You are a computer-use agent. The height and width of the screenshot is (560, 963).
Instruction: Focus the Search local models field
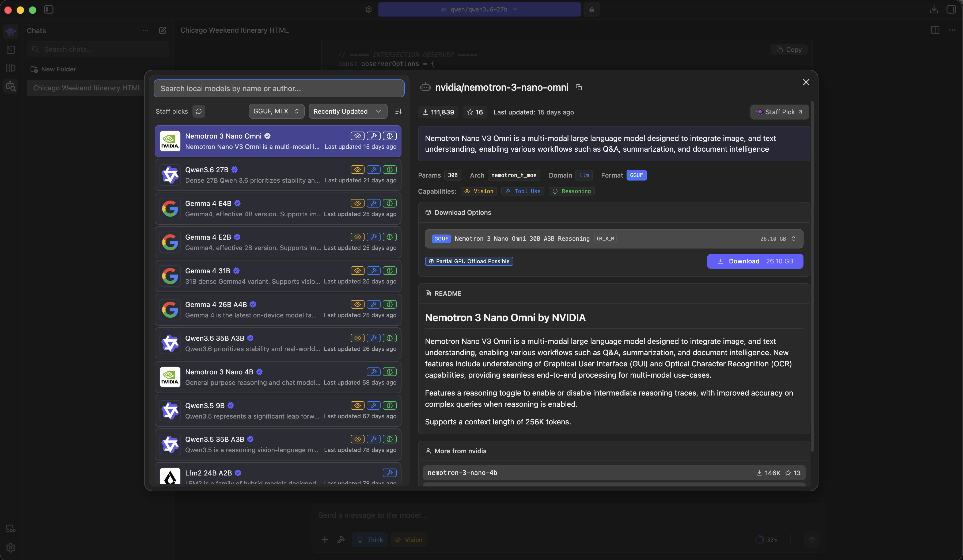coord(279,89)
